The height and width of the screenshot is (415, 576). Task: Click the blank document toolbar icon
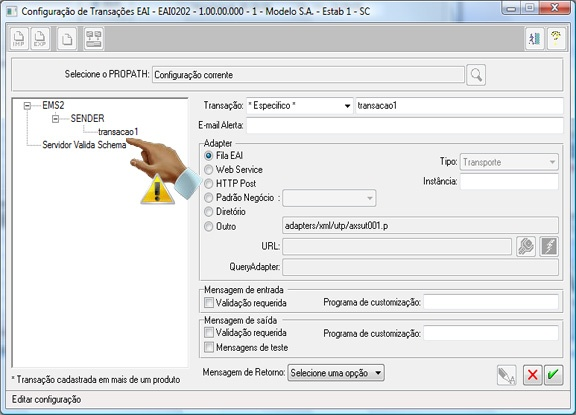click(67, 38)
